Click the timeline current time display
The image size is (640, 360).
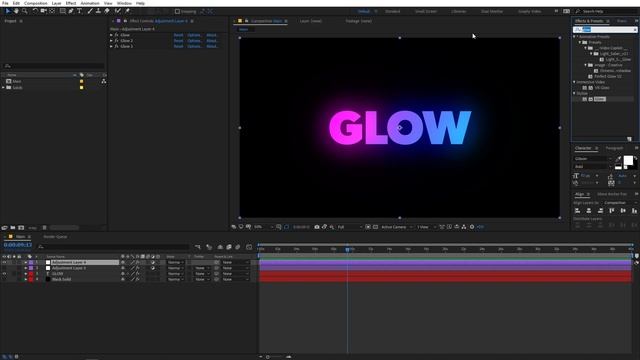pyautogui.click(x=18, y=245)
